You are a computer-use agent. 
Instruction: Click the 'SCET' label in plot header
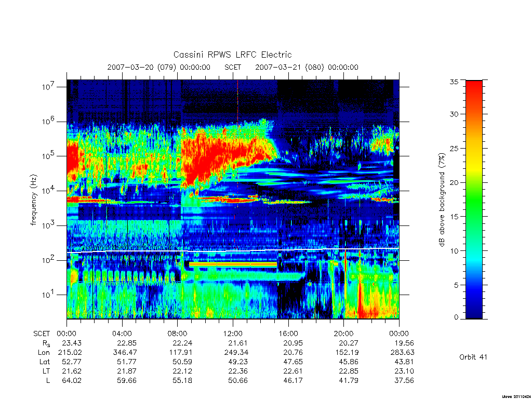[x=233, y=67]
